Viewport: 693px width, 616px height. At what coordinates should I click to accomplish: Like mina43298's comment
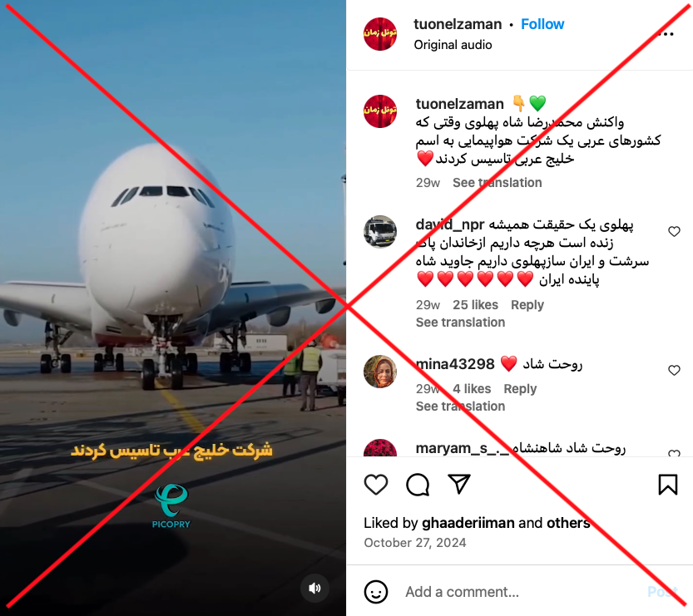(x=674, y=370)
